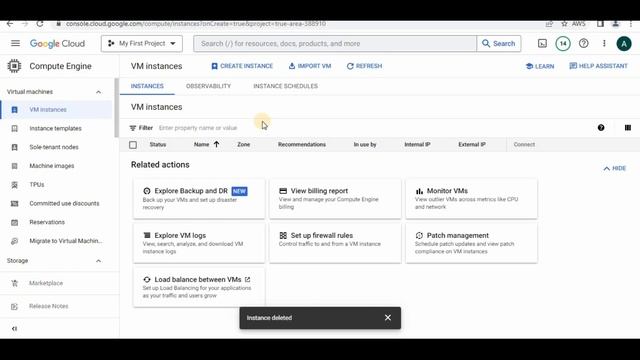Open Explore Backup and DR card
Viewport: 640px width, 360px height.
(199, 199)
